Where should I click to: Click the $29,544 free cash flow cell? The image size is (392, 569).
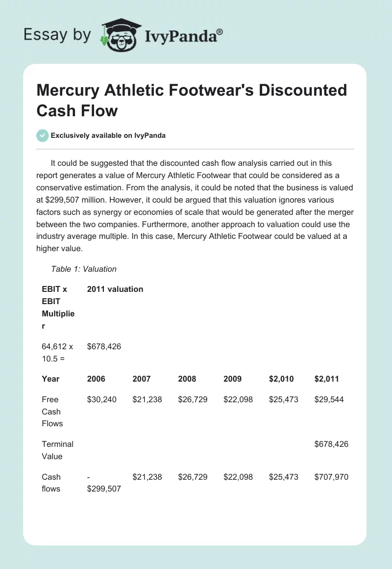pos(329,399)
